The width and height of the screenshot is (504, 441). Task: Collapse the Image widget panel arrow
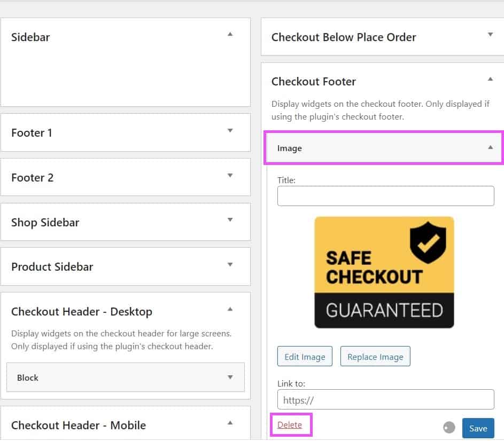(490, 147)
